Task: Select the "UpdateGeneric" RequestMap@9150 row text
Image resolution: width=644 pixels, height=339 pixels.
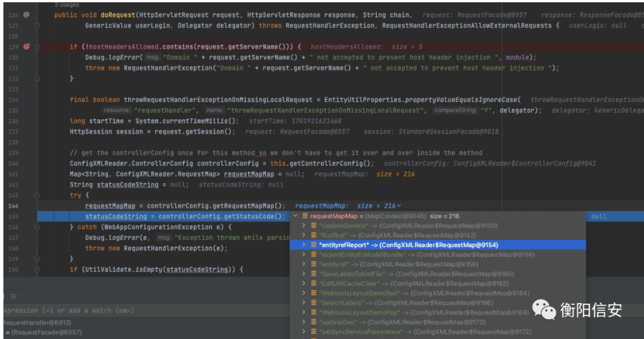Action: (408, 226)
